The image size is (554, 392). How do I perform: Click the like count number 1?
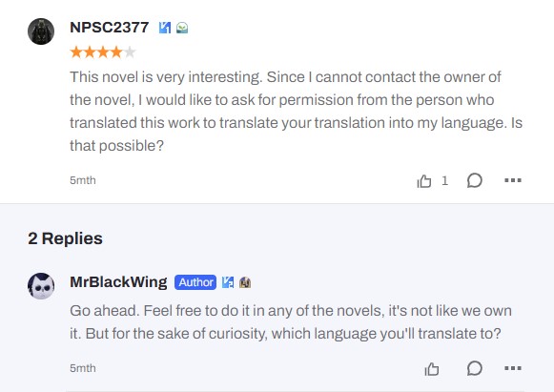(x=445, y=180)
